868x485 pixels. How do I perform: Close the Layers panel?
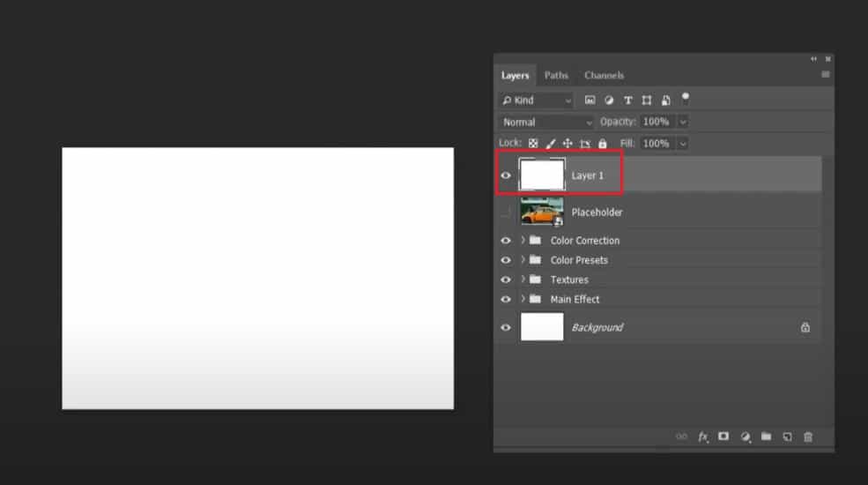(828, 59)
